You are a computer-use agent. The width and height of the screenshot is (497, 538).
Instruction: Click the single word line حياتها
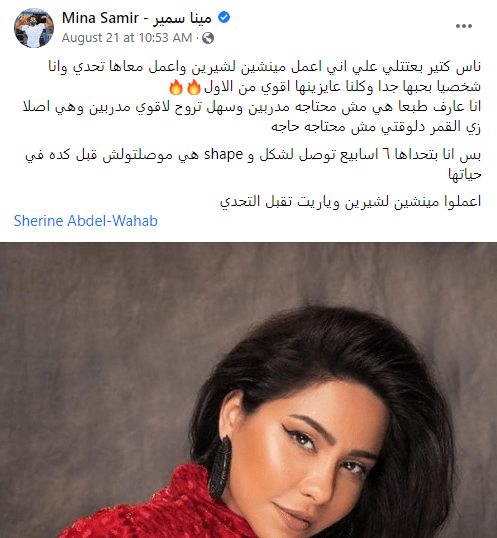pos(465,174)
